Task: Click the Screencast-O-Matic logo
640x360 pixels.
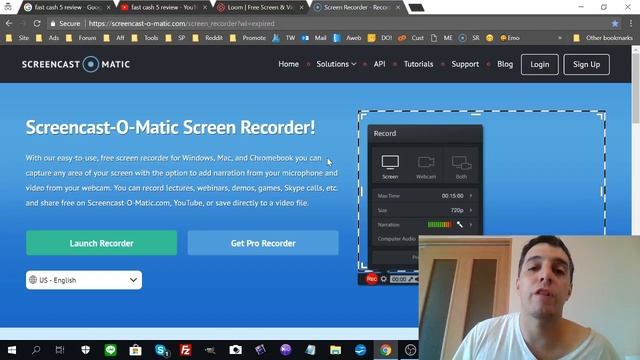Action: [x=76, y=64]
